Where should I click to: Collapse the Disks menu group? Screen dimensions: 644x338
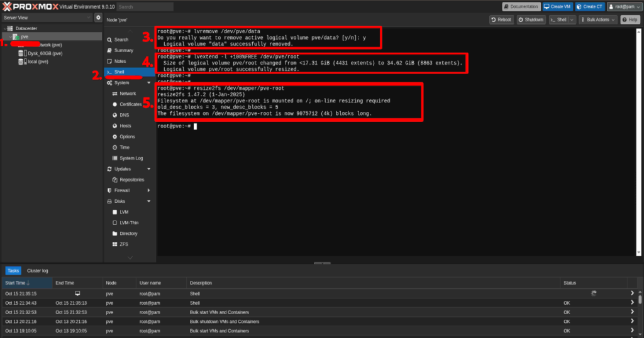click(x=148, y=201)
